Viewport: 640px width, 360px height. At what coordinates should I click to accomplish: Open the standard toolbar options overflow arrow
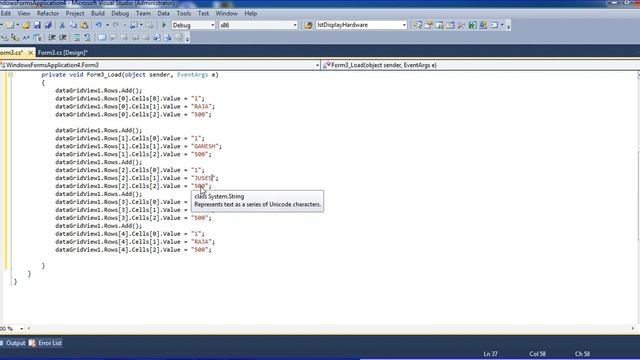(x=508, y=26)
